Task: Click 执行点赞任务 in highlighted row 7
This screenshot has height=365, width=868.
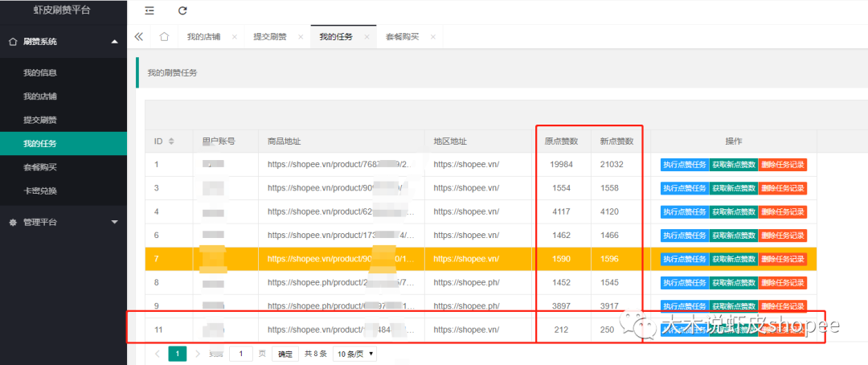Action: [684, 259]
